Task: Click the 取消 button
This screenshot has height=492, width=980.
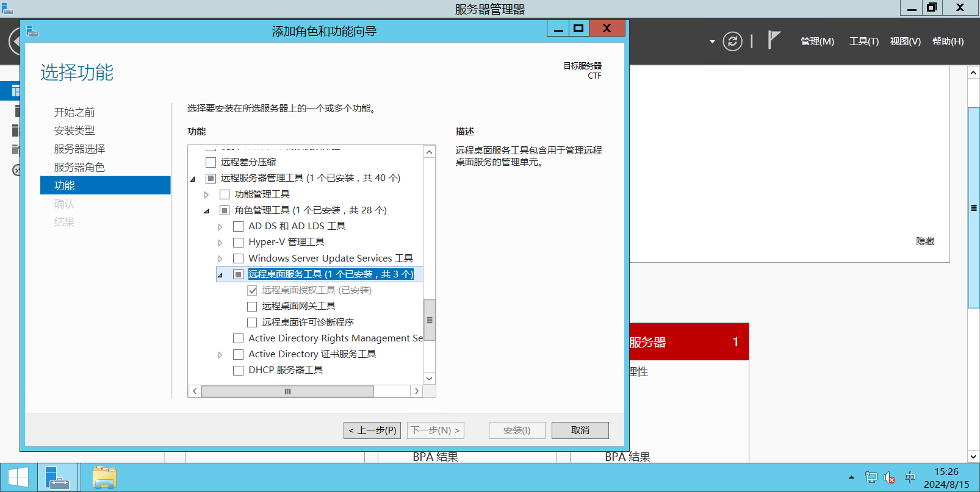Action: tap(580, 430)
